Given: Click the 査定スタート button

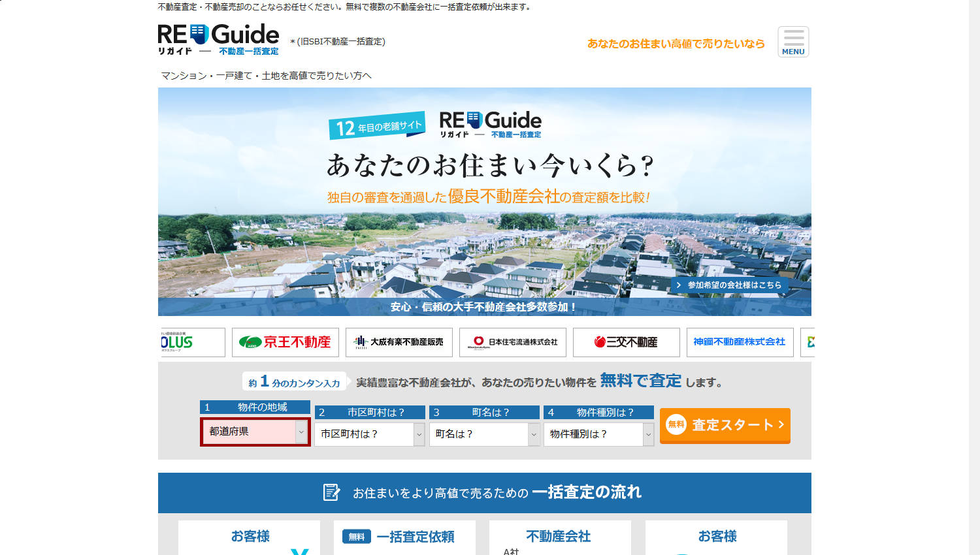Looking at the screenshot, I should click(725, 426).
